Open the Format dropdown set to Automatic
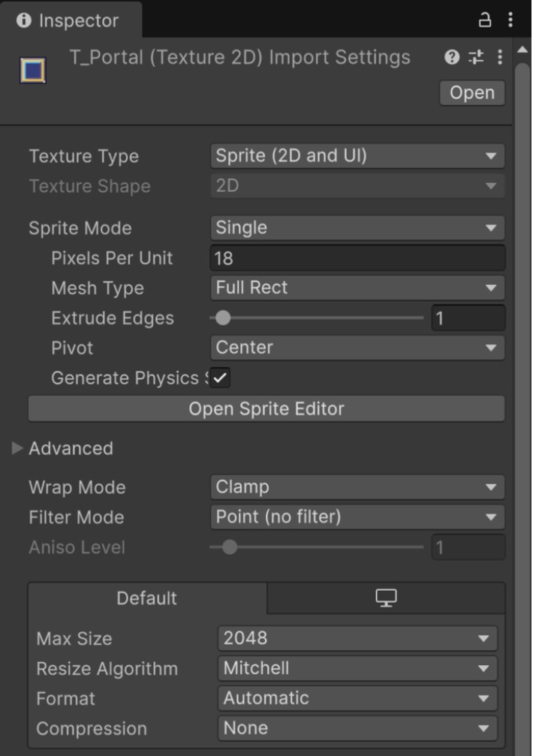Image resolution: width=533 pixels, height=756 pixels. click(x=357, y=698)
